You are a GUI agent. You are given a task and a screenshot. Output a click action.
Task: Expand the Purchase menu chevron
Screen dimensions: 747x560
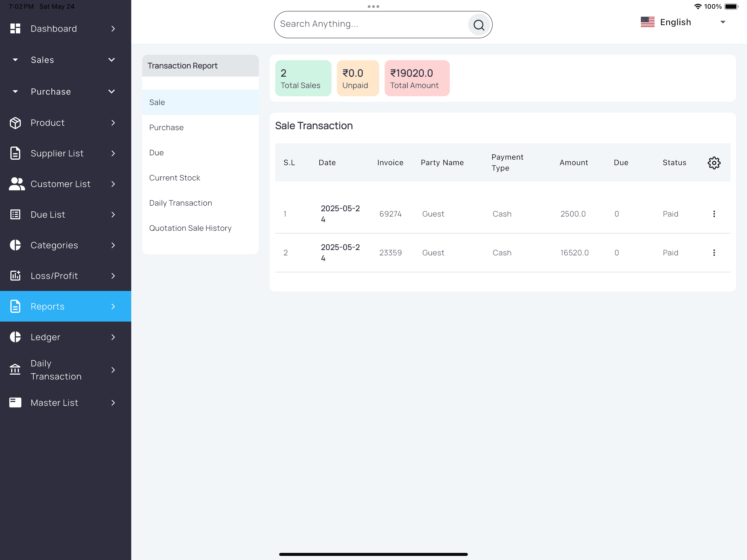click(112, 92)
